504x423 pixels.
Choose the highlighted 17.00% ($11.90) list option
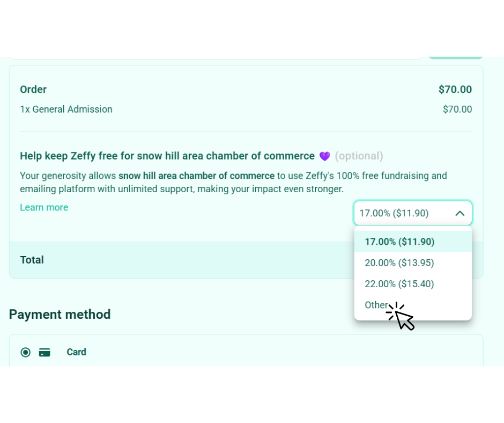[413, 242]
